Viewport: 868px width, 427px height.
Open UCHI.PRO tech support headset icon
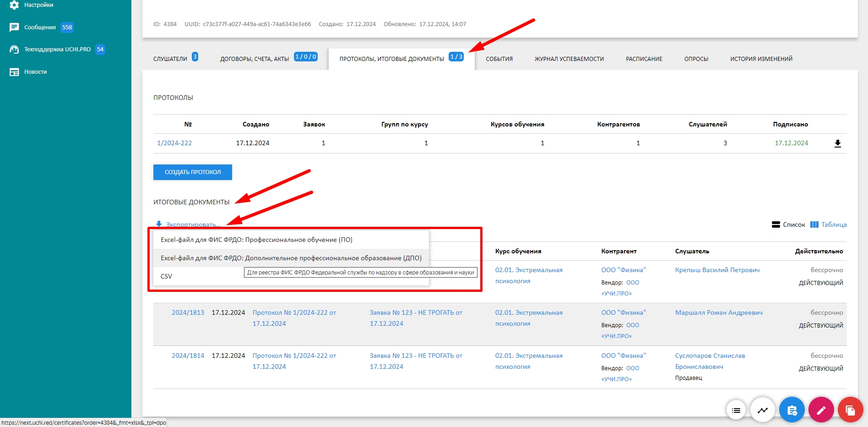[14, 49]
